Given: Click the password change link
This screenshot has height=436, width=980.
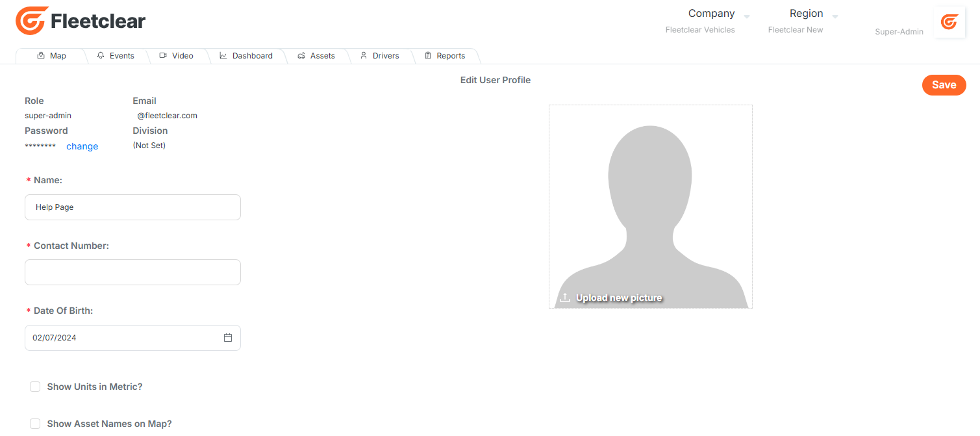Looking at the screenshot, I should pyautogui.click(x=82, y=146).
